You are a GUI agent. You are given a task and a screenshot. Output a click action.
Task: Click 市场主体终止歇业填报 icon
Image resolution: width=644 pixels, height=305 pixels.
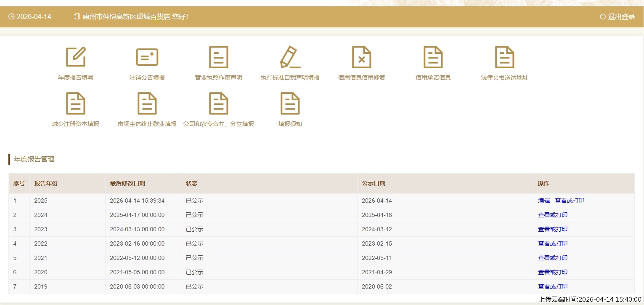click(x=147, y=103)
